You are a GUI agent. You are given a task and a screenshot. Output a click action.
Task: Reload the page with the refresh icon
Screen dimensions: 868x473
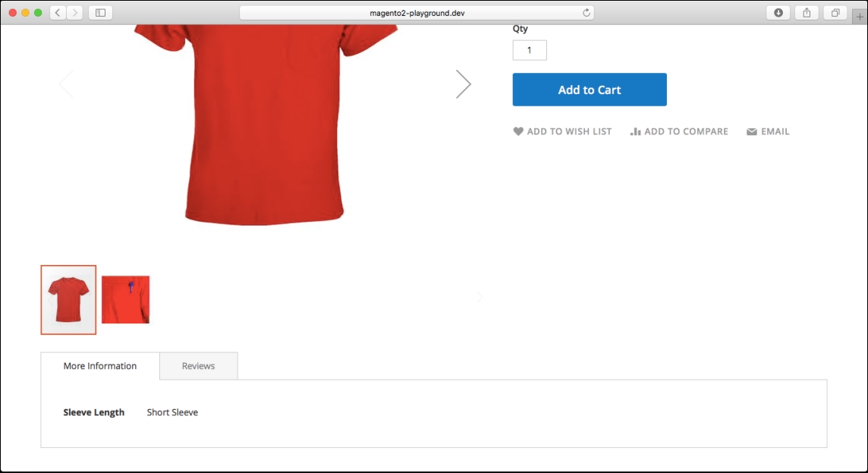tap(587, 13)
